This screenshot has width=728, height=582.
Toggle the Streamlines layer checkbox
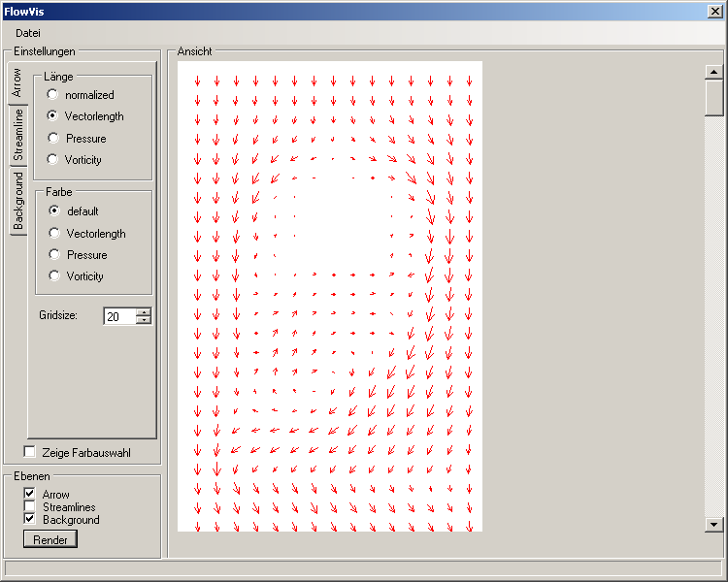coord(30,506)
